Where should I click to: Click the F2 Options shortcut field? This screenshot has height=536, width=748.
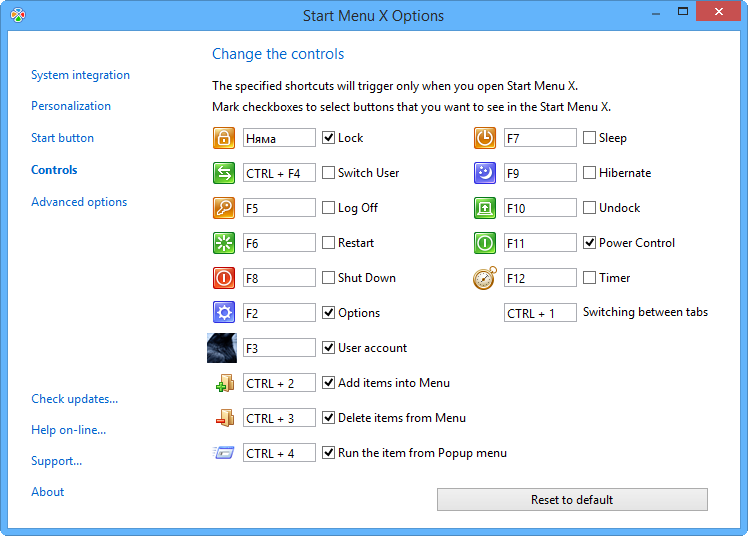pos(279,313)
